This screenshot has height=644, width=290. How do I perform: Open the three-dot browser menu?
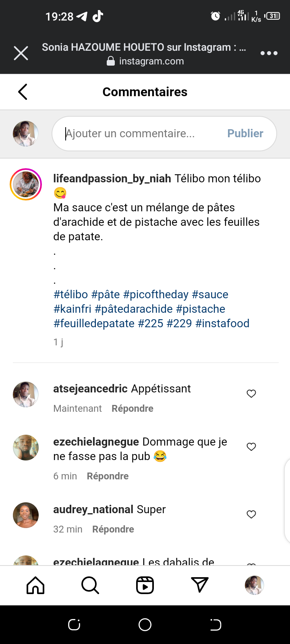coord(269,53)
